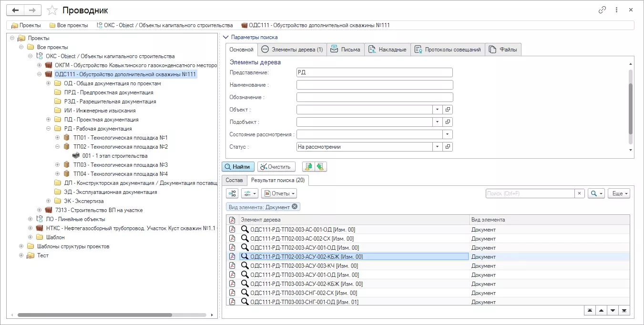This screenshot has height=325, width=644.
Task: Expand the ТП03 - Технологическая площадка №3 node
Action: pos(58,165)
